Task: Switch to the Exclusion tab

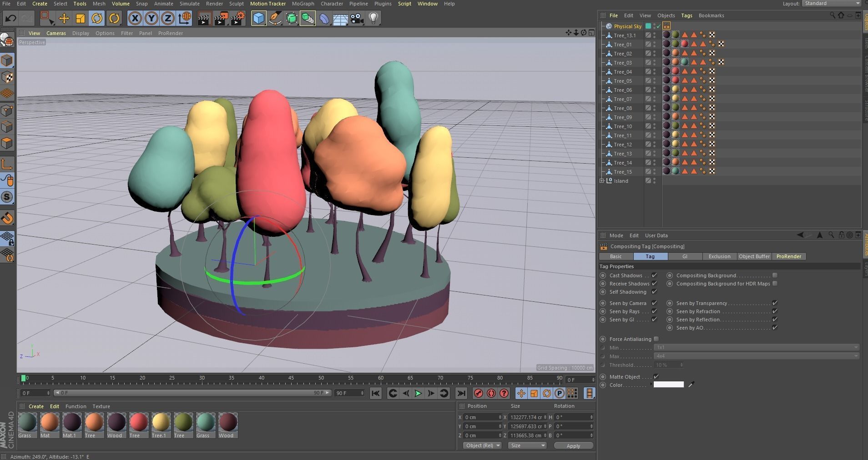Action: [x=719, y=256]
